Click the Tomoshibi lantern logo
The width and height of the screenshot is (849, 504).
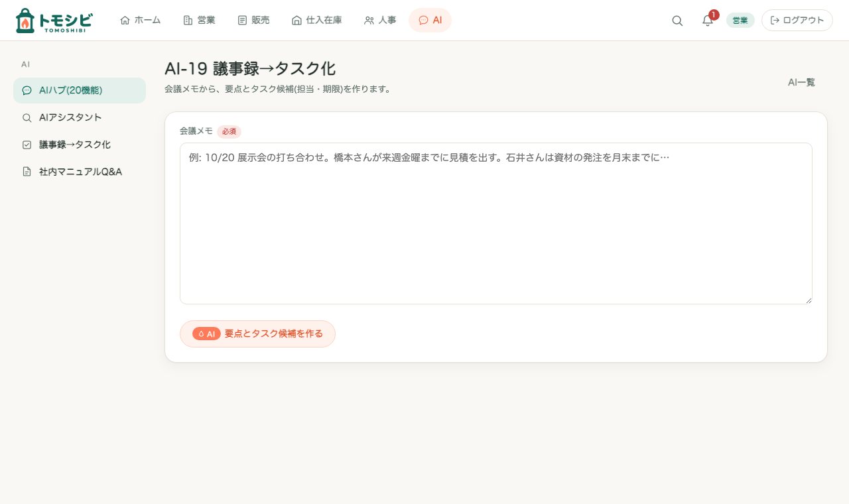click(x=54, y=21)
